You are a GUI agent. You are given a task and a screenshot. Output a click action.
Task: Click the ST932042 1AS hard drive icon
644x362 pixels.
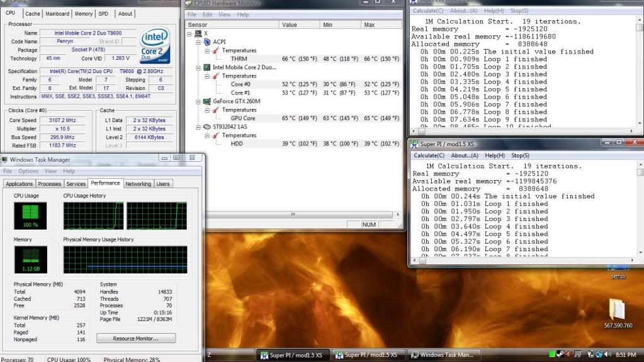point(207,127)
